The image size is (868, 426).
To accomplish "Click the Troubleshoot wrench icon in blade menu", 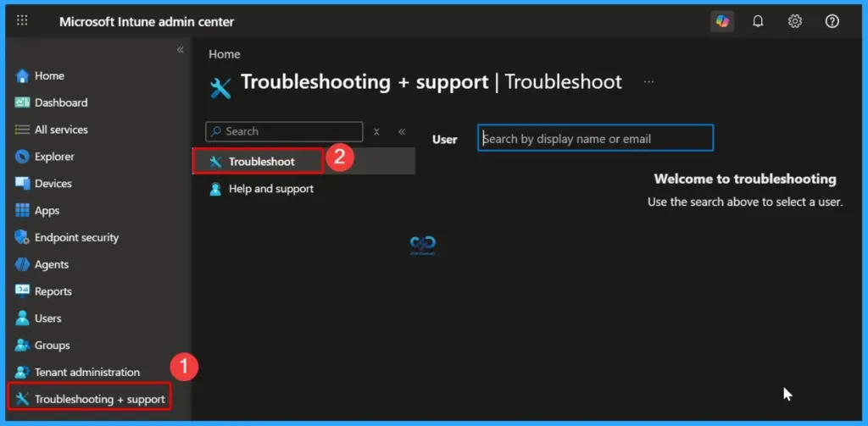I will pos(215,162).
